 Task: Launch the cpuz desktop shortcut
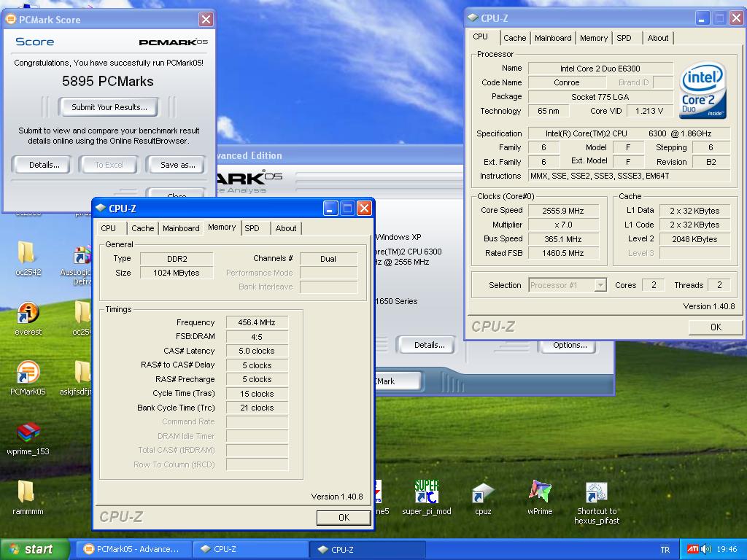pyautogui.click(x=483, y=493)
